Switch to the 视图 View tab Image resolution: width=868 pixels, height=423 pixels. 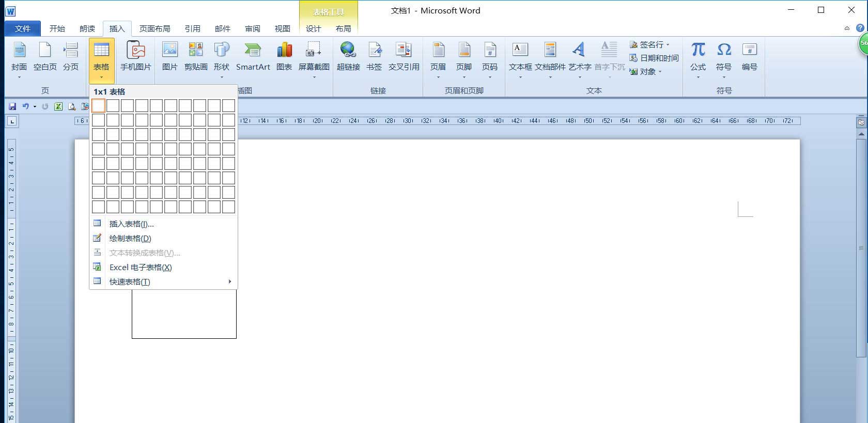(283, 28)
